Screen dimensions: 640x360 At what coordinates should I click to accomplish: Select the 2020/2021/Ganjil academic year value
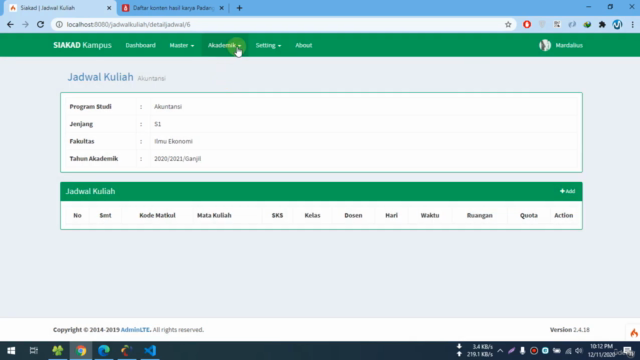click(178, 158)
